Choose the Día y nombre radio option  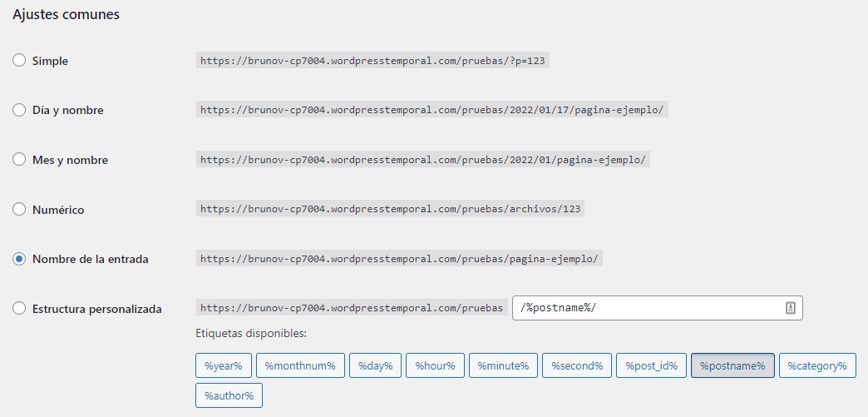pyautogui.click(x=19, y=110)
